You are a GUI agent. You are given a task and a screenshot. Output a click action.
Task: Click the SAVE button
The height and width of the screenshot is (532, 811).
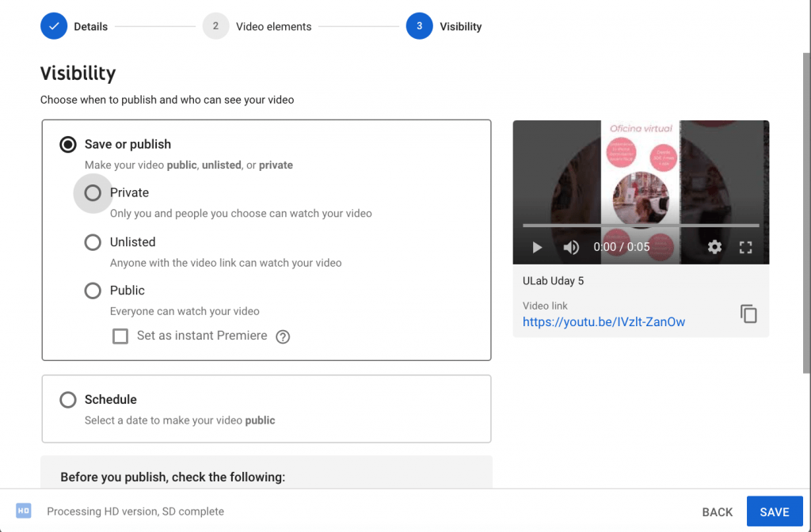(775, 511)
